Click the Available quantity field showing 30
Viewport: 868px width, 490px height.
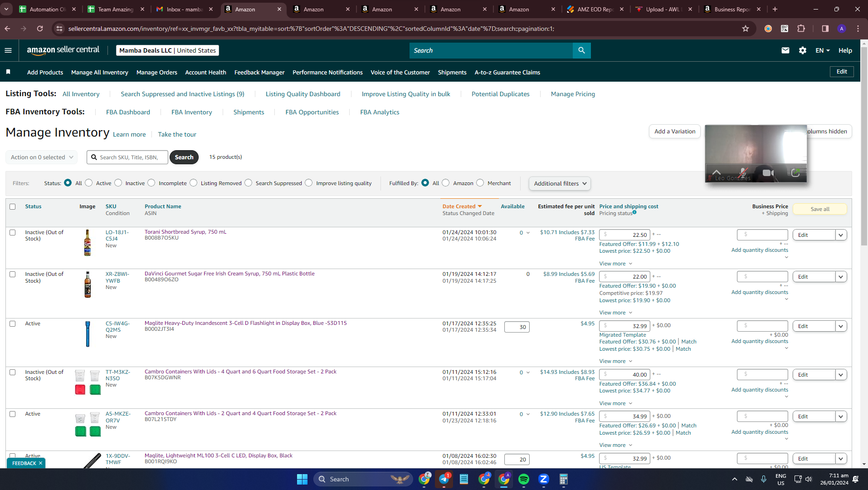click(517, 327)
